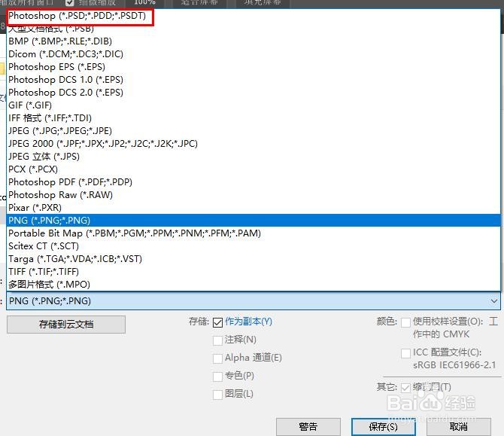The image size is (504, 436).
Task: Click 保存(S) to save file
Action: [x=383, y=427]
